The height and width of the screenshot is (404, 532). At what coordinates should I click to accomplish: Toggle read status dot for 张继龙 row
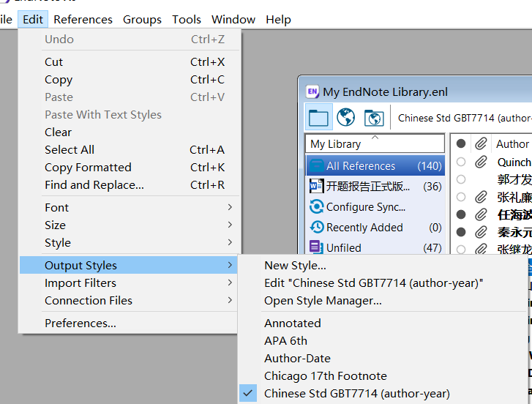tap(461, 250)
